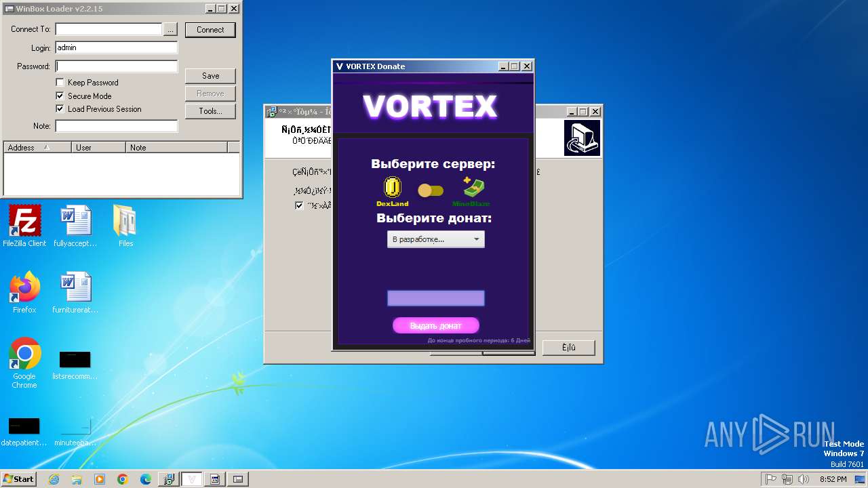Click the 'Выберите сервер:' heading
The image size is (868, 488).
coord(433,164)
